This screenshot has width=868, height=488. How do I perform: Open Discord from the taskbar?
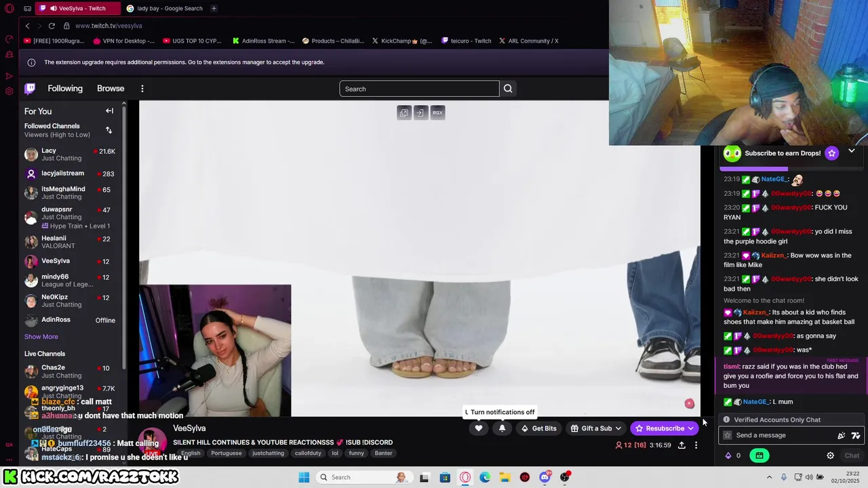pyautogui.click(x=545, y=477)
